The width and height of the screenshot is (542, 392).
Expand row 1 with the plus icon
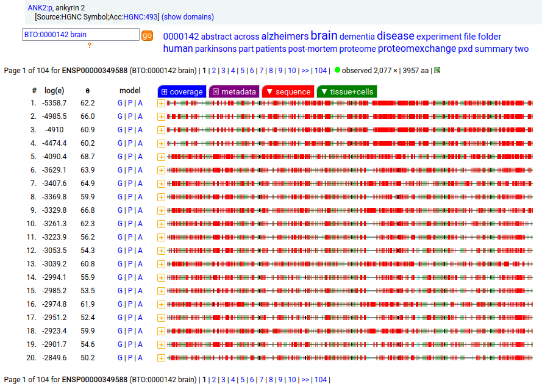click(x=161, y=104)
